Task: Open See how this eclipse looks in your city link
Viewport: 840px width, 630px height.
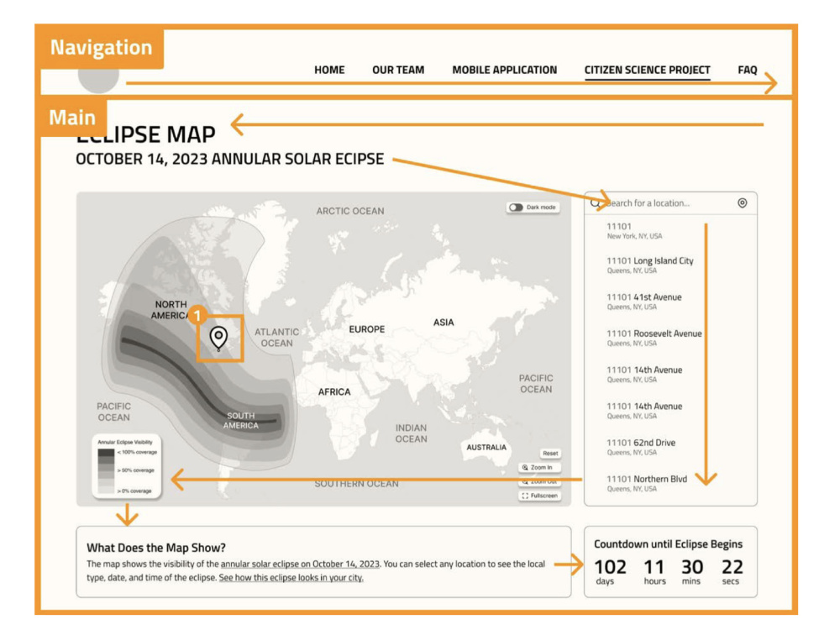Action: pyautogui.click(x=291, y=578)
